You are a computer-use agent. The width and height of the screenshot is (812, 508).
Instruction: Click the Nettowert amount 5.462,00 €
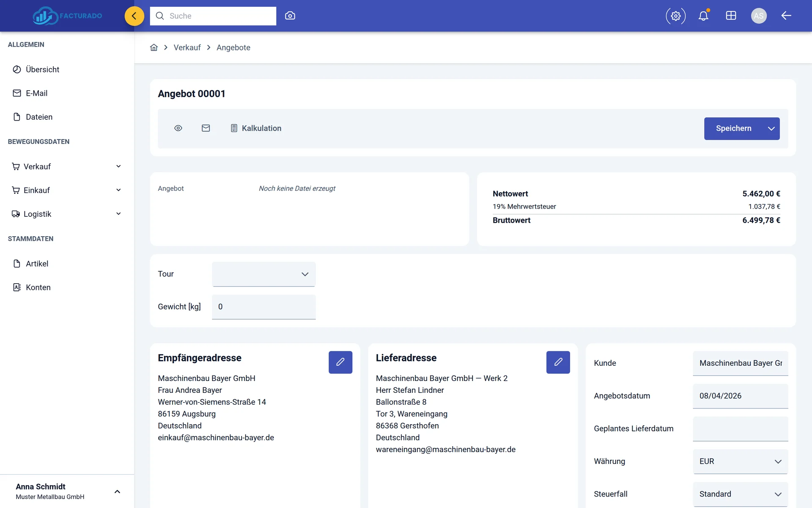(x=761, y=193)
